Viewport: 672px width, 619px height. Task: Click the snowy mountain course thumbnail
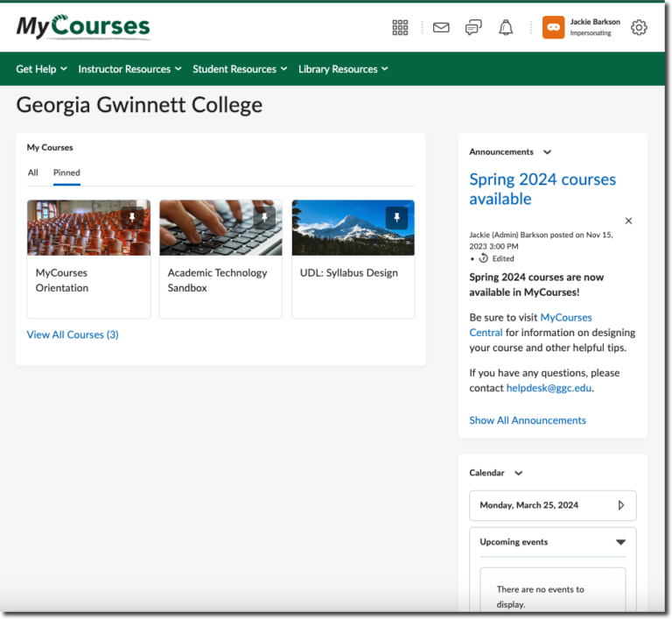(353, 228)
